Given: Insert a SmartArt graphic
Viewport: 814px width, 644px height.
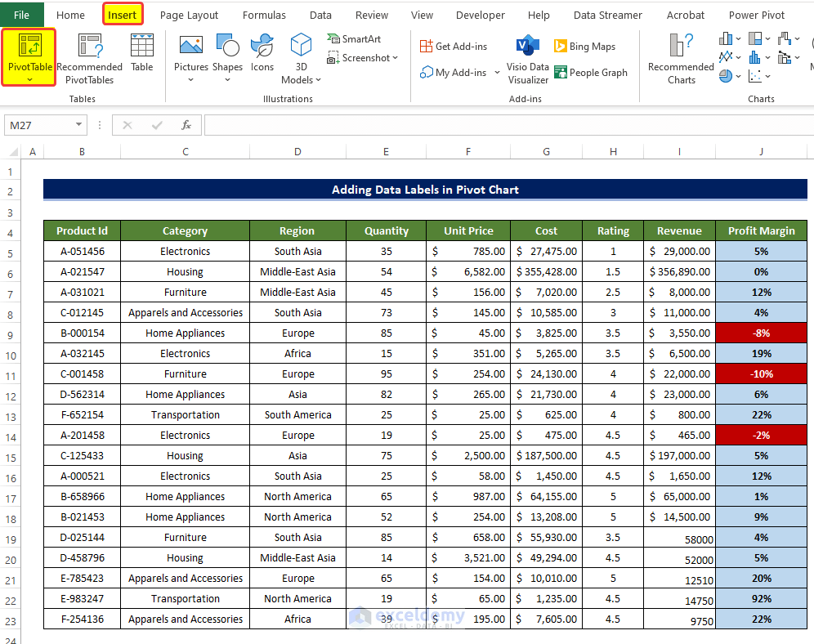Looking at the screenshot, I should (x=353, y=38).
